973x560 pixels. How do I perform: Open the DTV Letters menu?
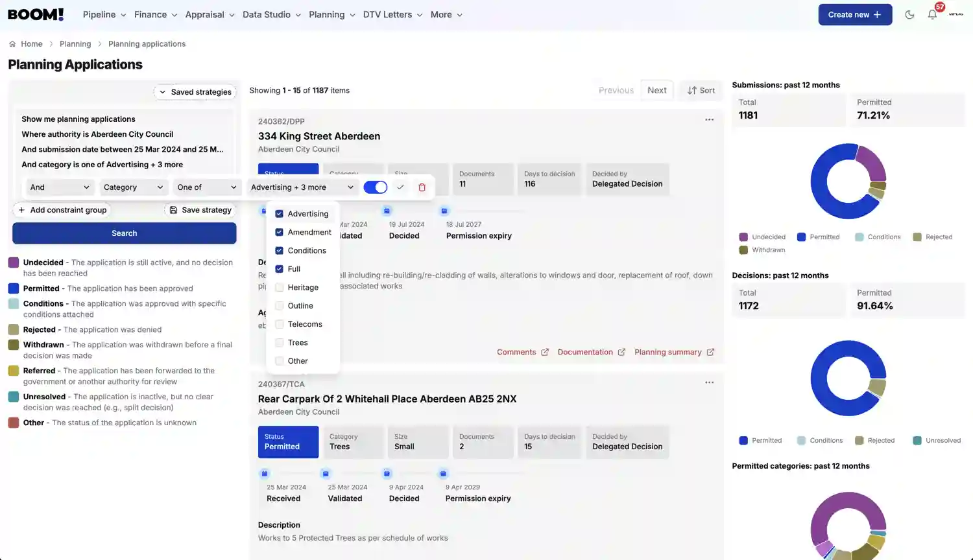pos(392,14)
